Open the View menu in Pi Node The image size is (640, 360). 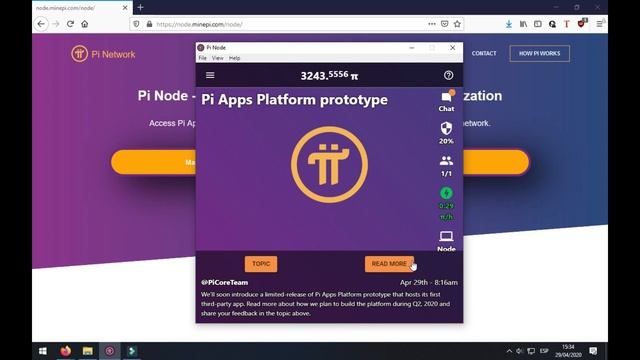click(x=218, y=58)
